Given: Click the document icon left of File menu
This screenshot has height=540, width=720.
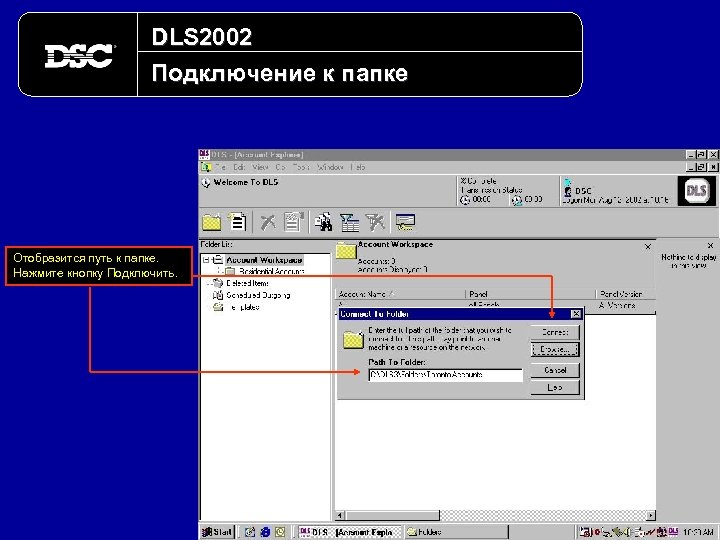Looking at the screenshot, I should click(206, 167).
